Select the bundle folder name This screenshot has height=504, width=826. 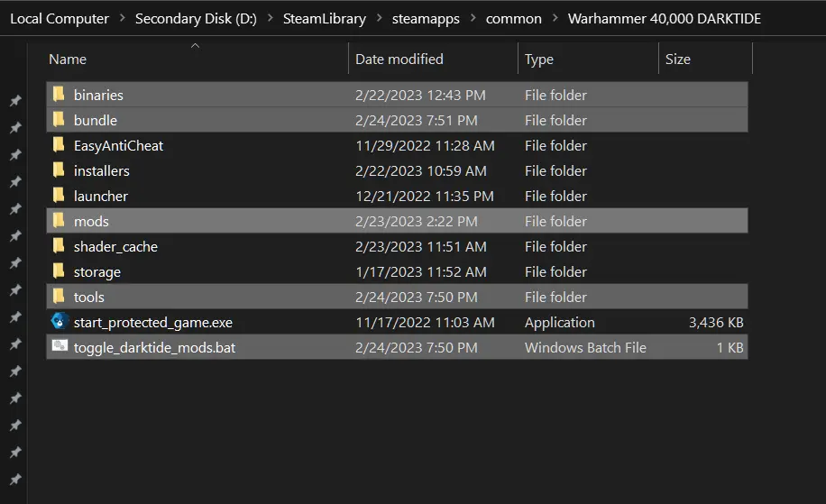tap(96, 120)
